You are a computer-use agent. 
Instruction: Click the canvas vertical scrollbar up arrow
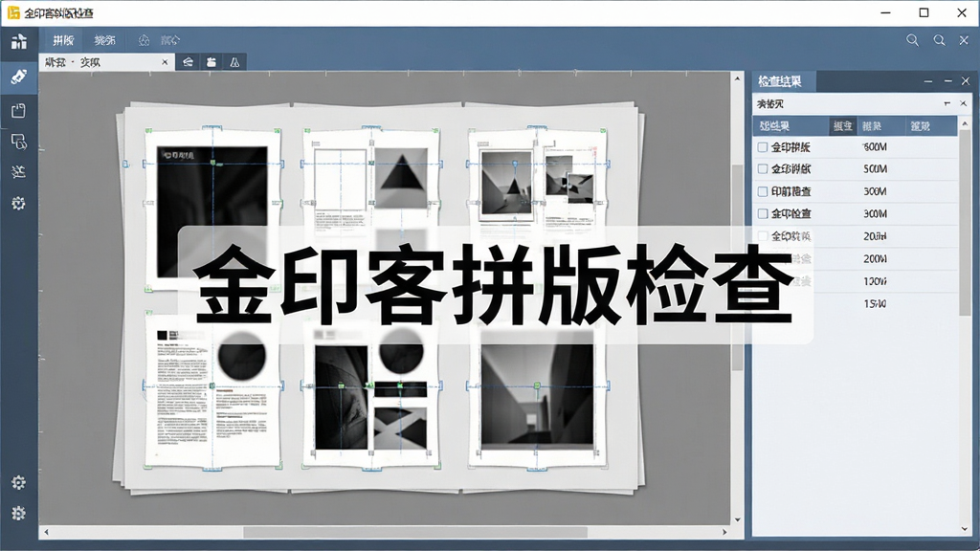[738, 78]
